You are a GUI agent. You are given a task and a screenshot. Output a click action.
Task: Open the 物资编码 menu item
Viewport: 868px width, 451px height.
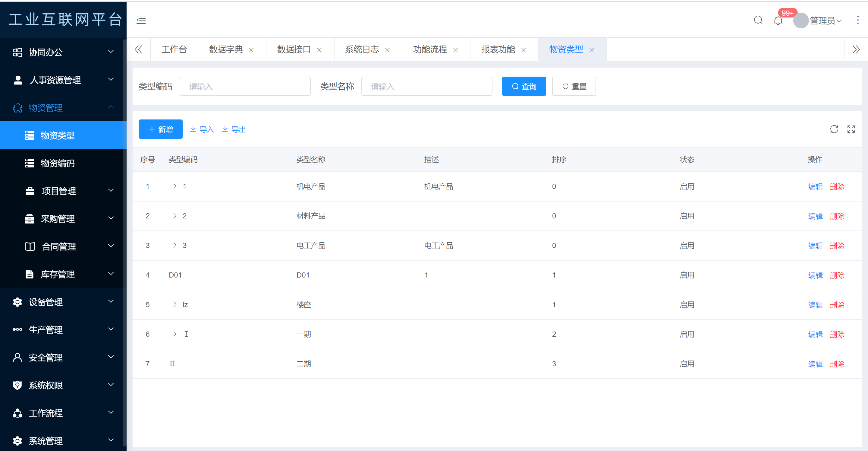tap(63, 163)
